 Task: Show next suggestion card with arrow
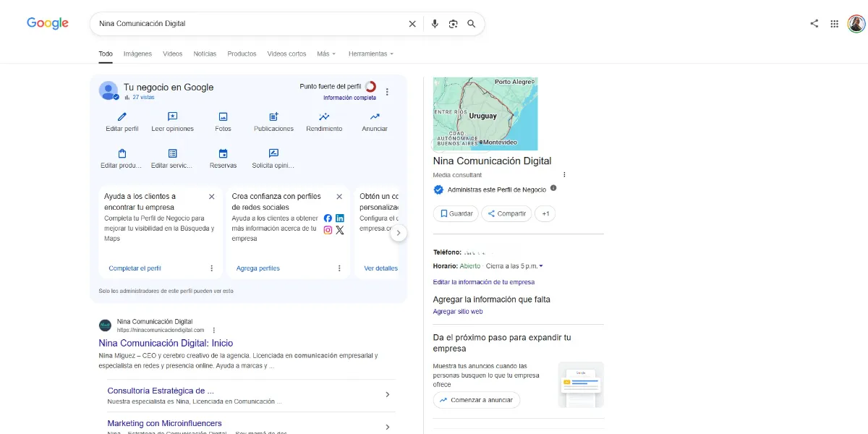pos(399,233)
